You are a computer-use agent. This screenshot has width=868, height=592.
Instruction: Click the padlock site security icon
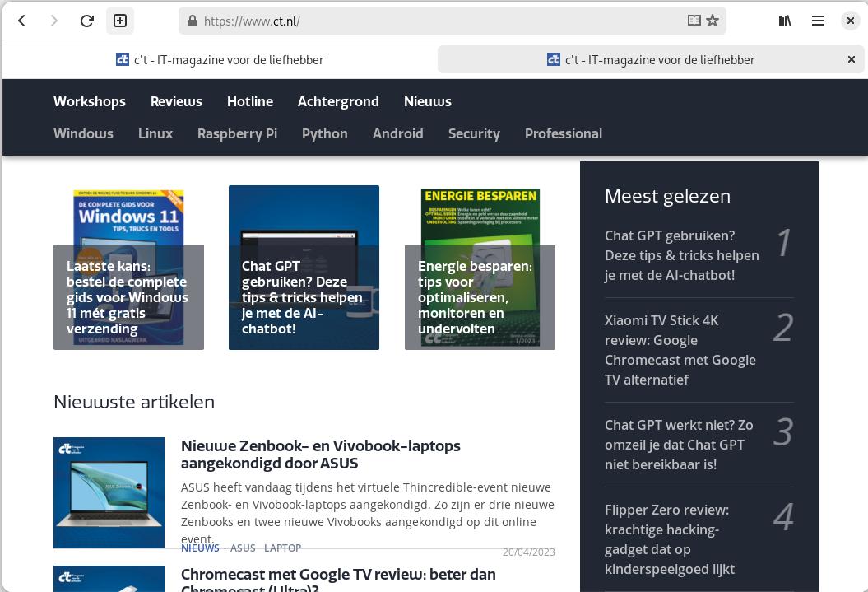pos(192,21)
